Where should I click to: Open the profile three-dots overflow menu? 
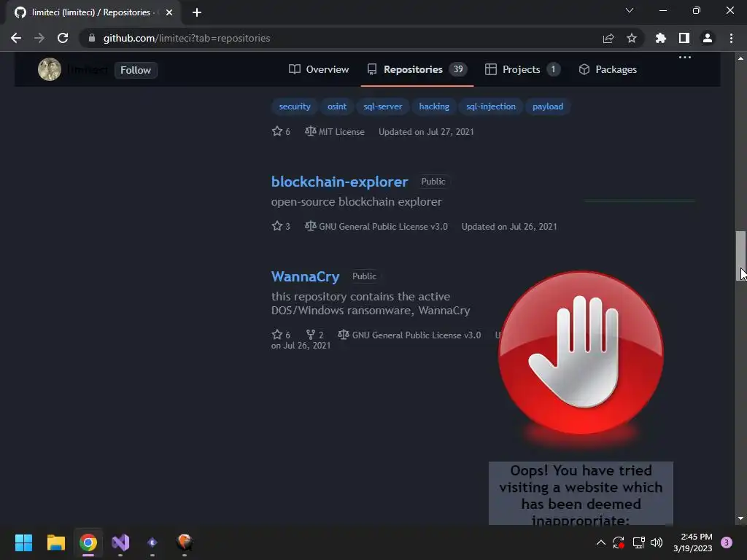[684, 57]
